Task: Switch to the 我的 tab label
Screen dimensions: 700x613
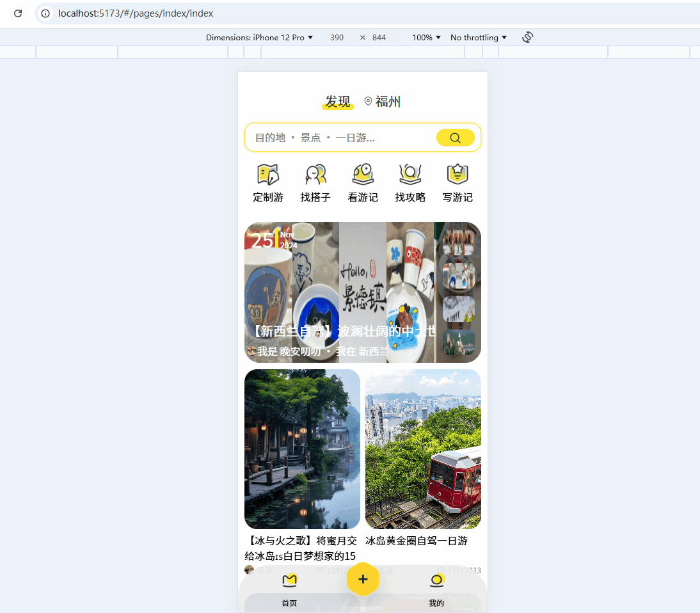Action: tap(436, 603)
